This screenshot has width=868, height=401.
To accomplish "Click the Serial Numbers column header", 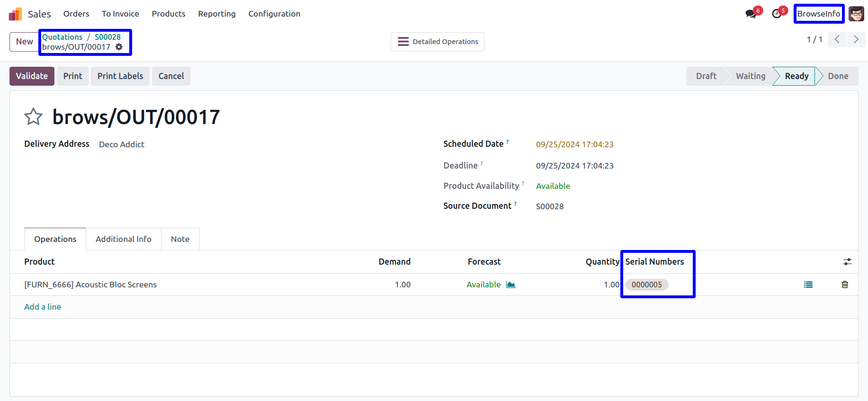I will [x=654, y=262].
